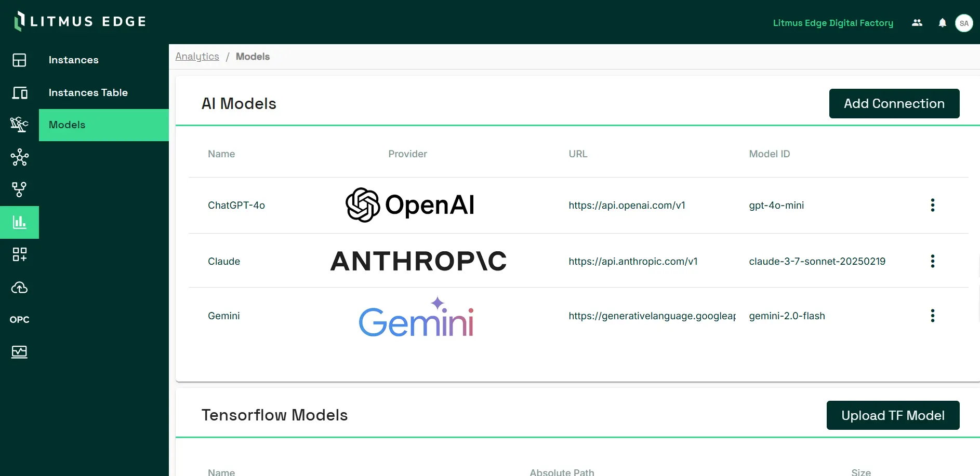980x476 pixels.
Task: Open options menu for Claude row
Action: pyautogui.click(x=933, y=261)
